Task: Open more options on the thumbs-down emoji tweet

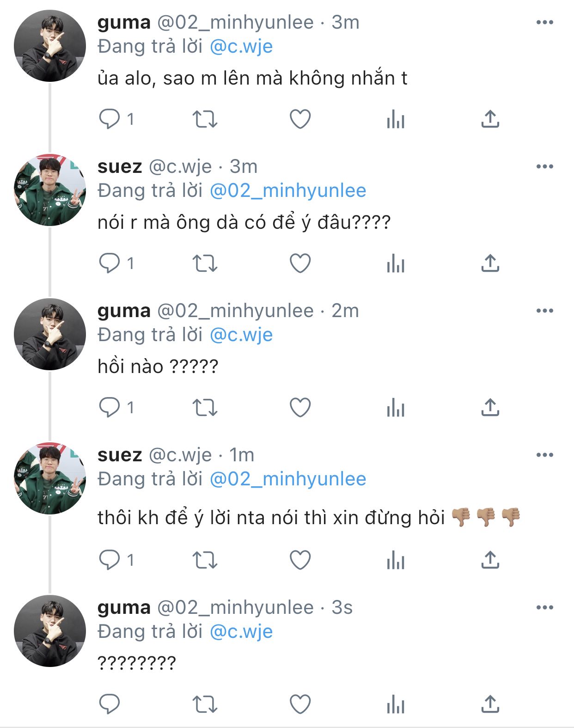Action: [x=544, y=455]
